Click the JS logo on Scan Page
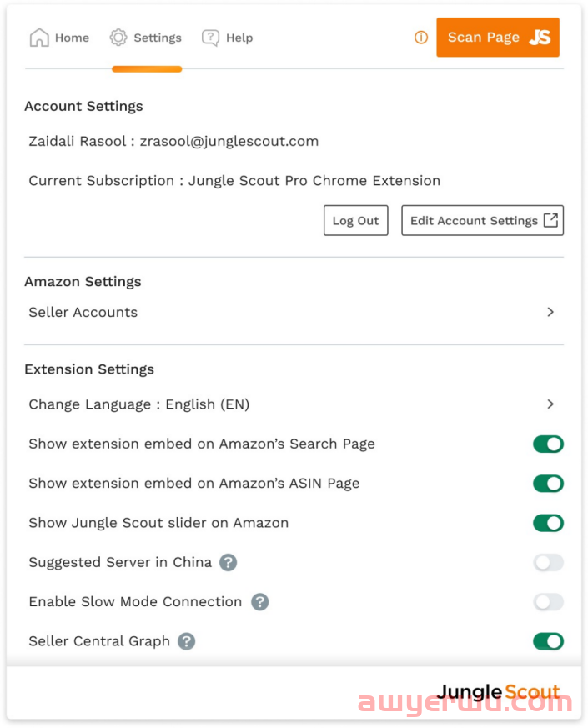588x728 pixels. (x=540, y=38)
